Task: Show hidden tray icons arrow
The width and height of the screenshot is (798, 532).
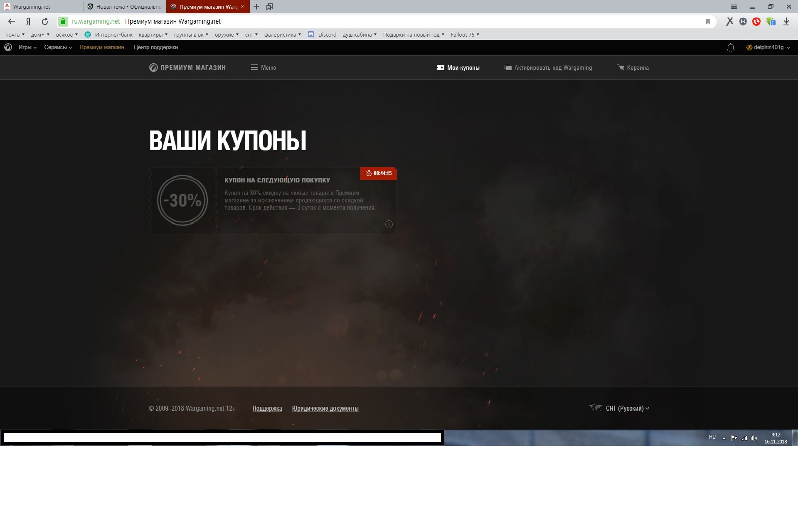Action: [724, 438]
